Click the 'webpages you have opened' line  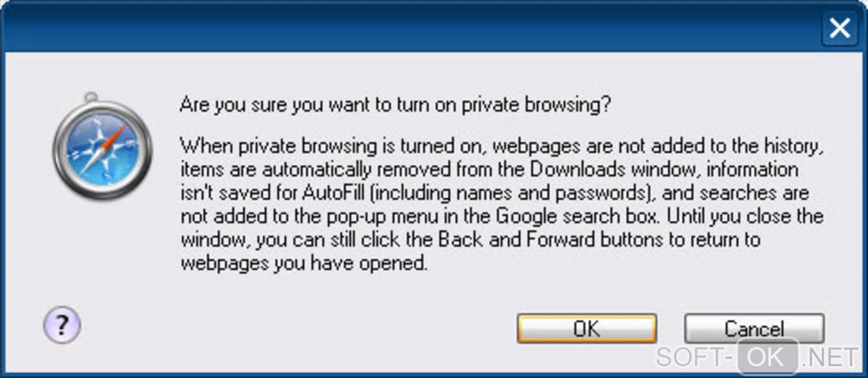click(x=305, y=263)
